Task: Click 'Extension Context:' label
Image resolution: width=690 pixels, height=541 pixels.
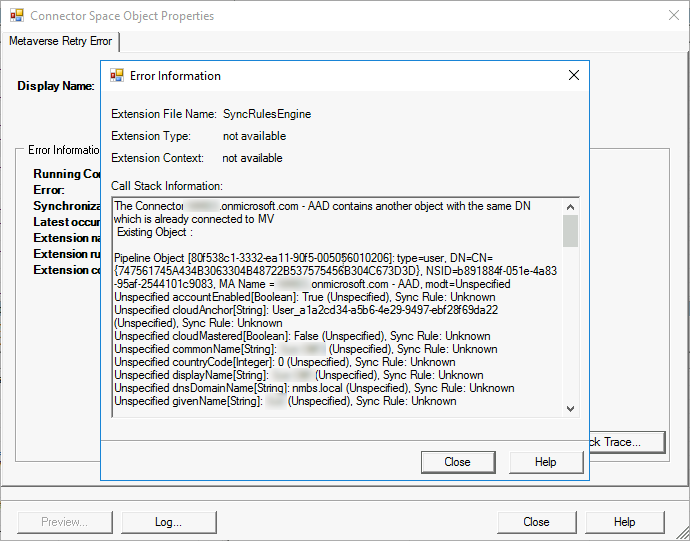Action: click(x=158, y=158)
